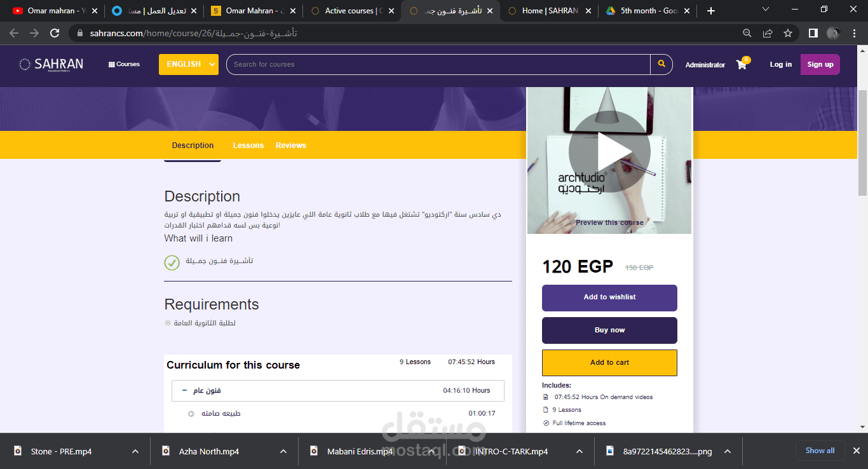Toggle the browser side panel icon

click(813, 33)
